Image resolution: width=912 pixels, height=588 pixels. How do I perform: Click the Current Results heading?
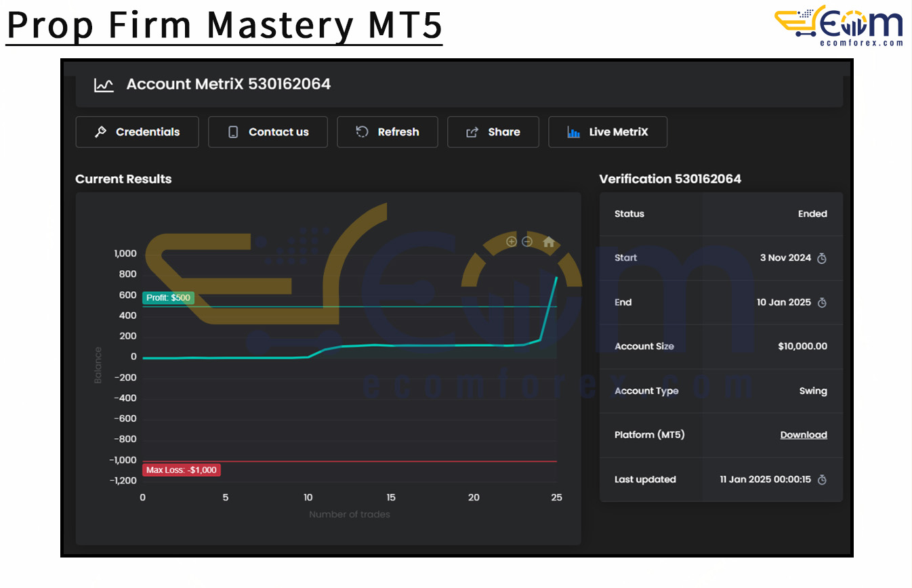[x=123, y=179]
